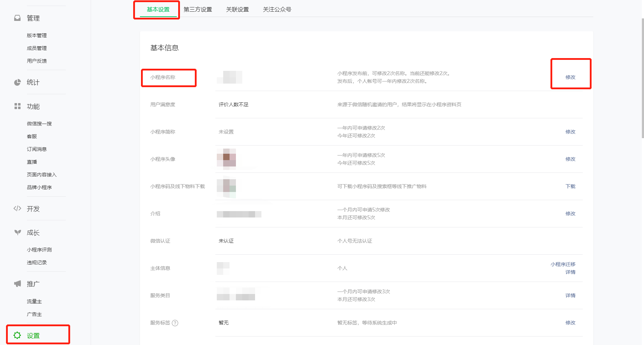Click the 管理 inbox icon in sidebar
Image resolution: width=644 pixels, height=345 pixels.
(x=17, y=18)
